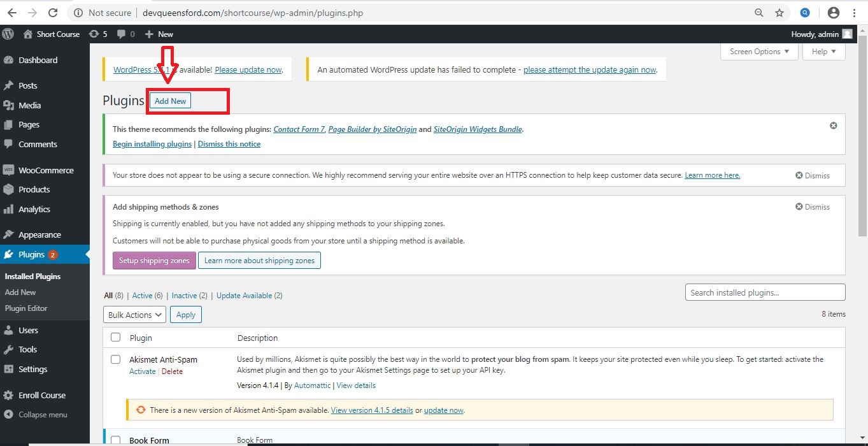Screen dimensions: 868x446
Task: Activate the Akismet Anti-Spam plugin
Action: (x=143, y=371)
